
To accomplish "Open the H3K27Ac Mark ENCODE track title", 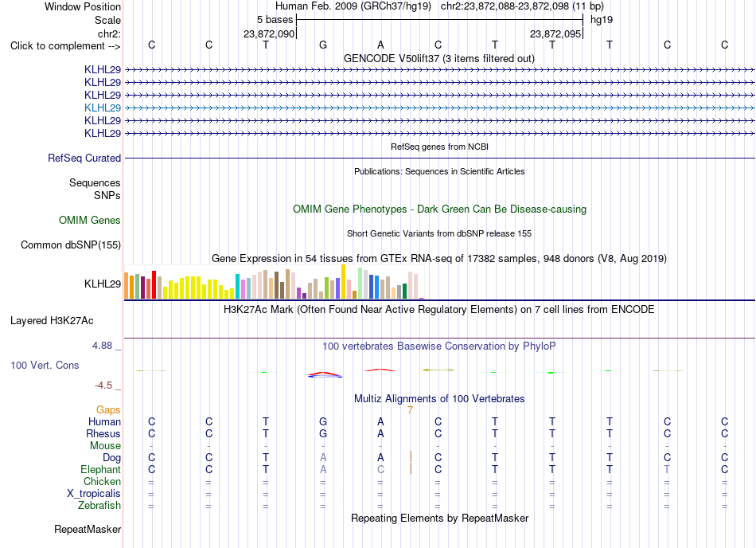I will (439, 310).
